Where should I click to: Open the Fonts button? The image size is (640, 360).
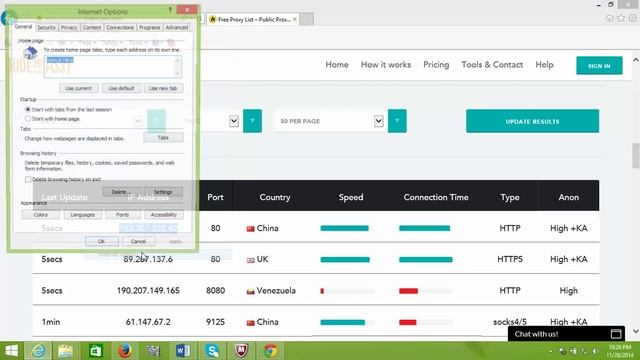tap(122, 215)
